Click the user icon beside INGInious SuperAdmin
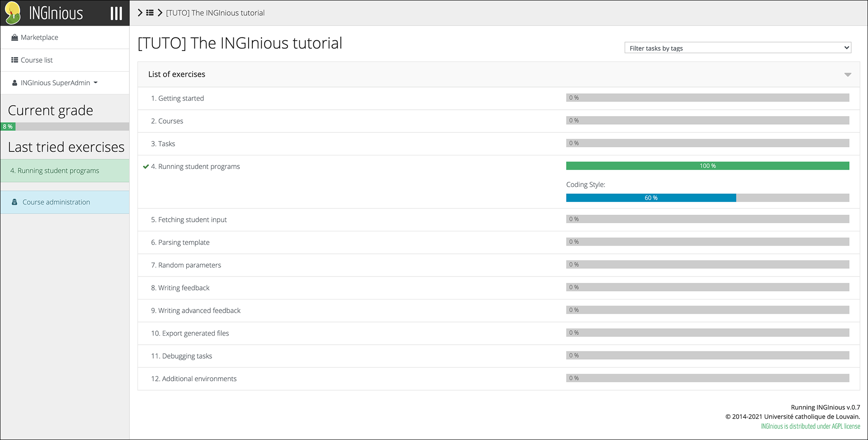The width and height of the screenshot is (868, 440). (14, 83)
